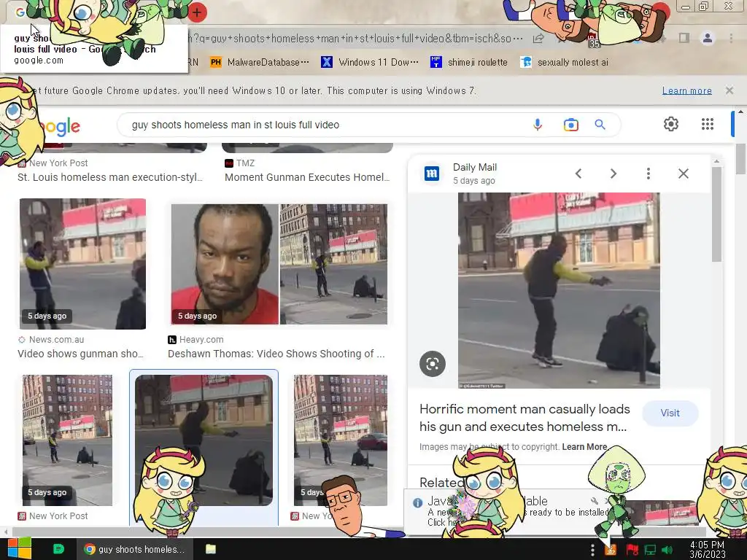747x560 pixels.
Task: Open more options in the preview panel
Action: tap(649, 174)
